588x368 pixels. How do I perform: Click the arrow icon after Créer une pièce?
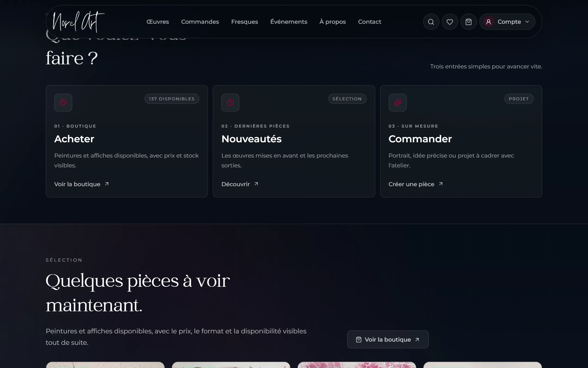(x=441, y=184)
